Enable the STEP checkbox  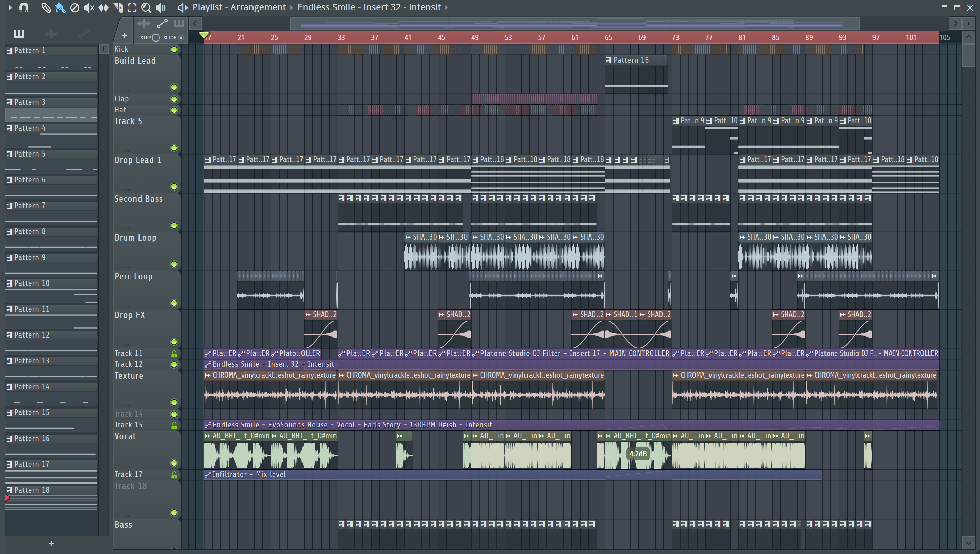pyautogui.click(x=156, y=38)
